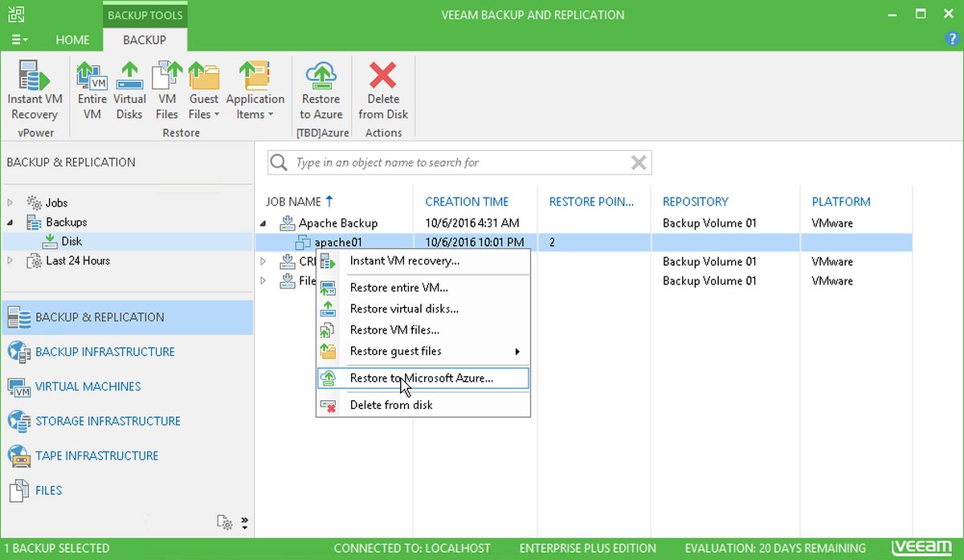Choose Restore to Microsoft Azure menu entry

click(421, 378)
